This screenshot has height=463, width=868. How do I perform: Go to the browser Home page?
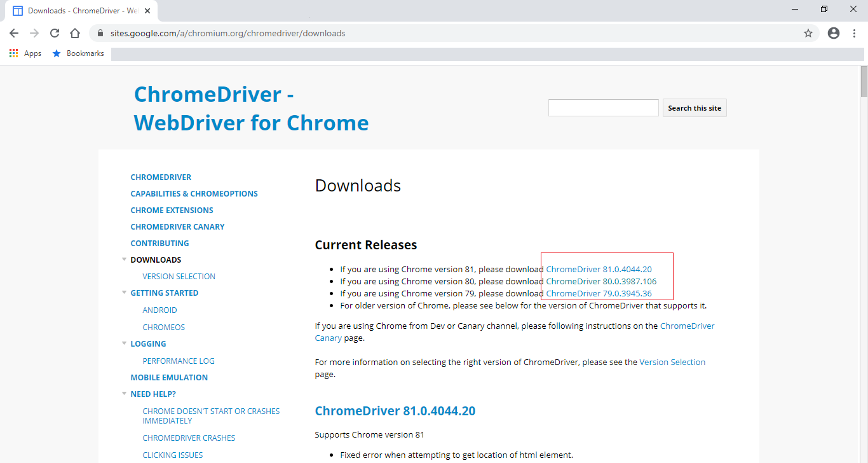coord(75,33)
